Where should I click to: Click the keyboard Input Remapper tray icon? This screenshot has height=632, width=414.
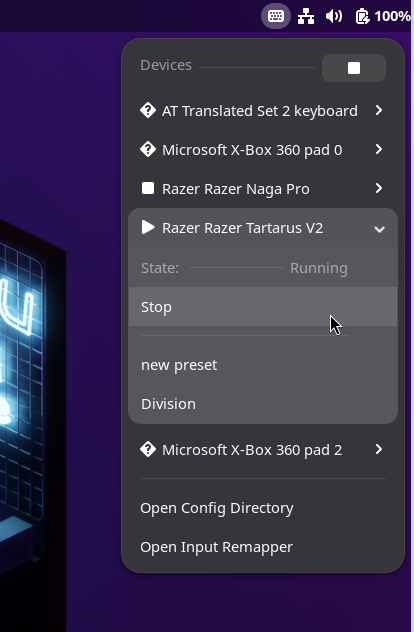coord(276,16)
